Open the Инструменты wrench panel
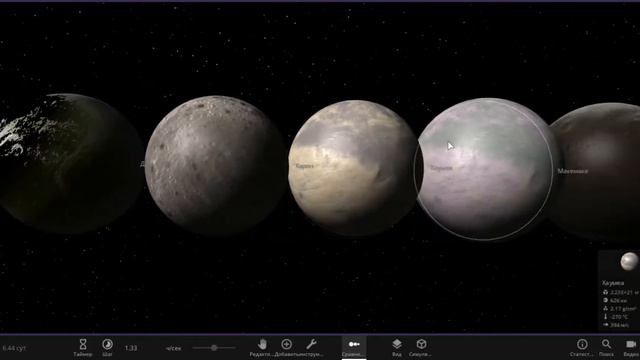Image resolution: width=640 pixels, height=360 pixels. click(x=311, y=348)
